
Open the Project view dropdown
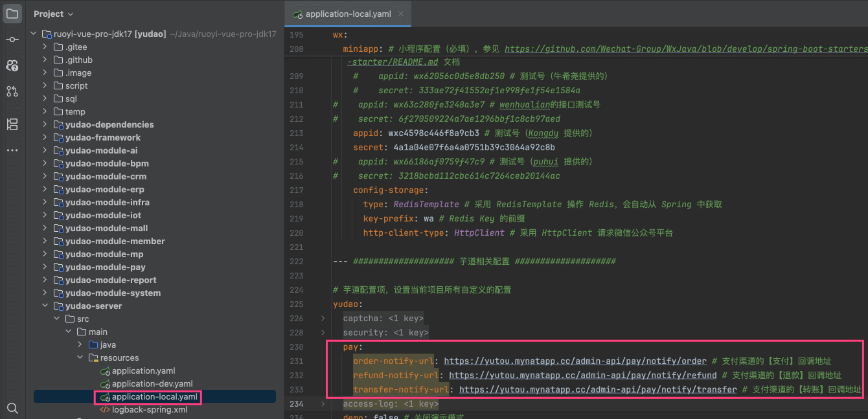54,14
